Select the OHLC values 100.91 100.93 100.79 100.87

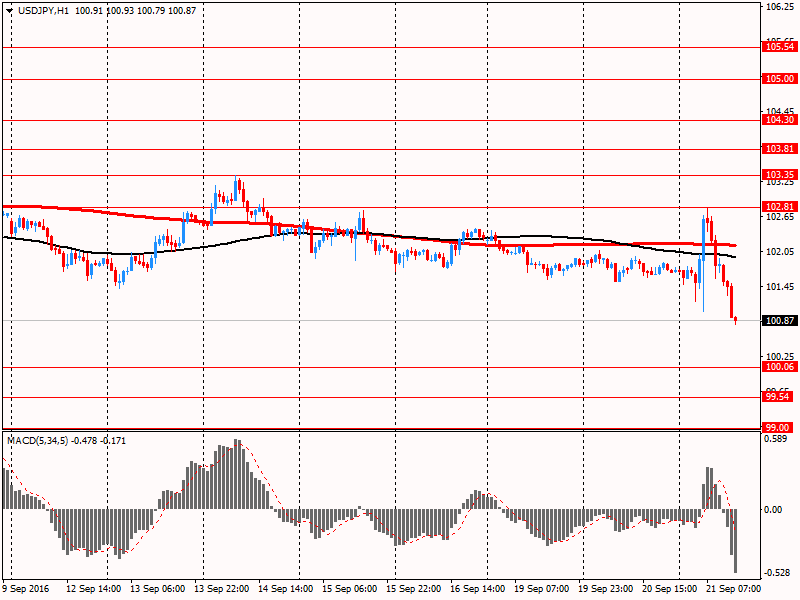coord(135,11)
